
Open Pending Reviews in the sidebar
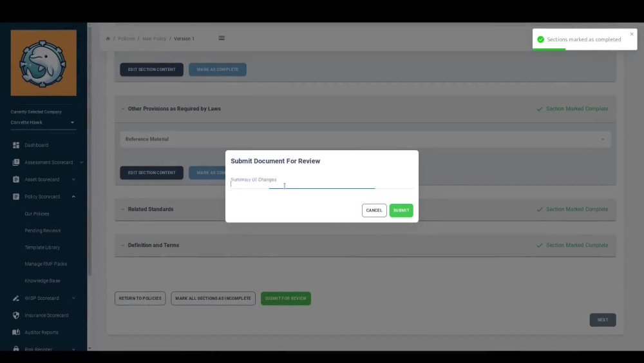pyautogui.click(x=43, y=231)
